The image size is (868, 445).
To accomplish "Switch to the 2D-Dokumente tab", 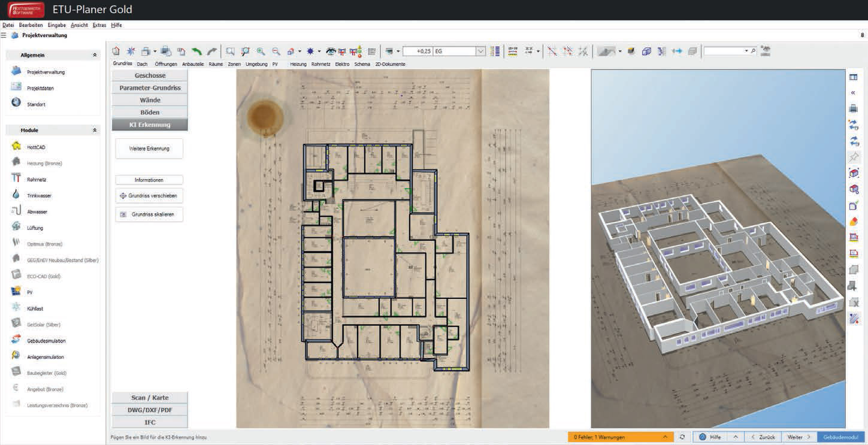I will [x=391, y=64].
